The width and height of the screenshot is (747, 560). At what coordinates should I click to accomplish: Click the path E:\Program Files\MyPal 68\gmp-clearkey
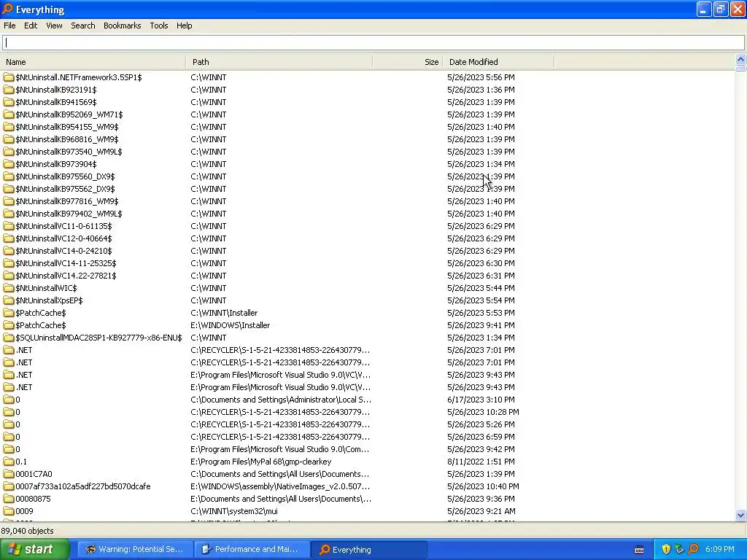pos(260,462)
